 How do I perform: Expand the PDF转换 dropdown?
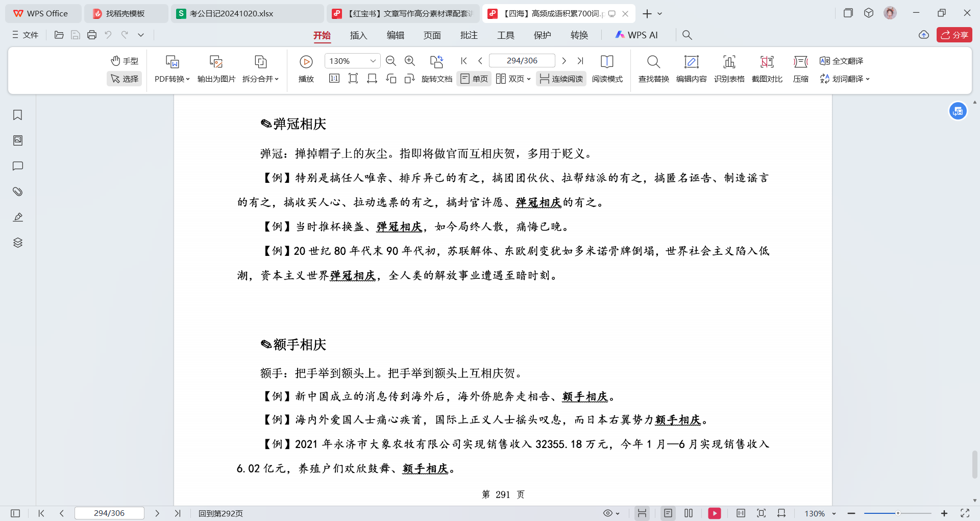172,79
